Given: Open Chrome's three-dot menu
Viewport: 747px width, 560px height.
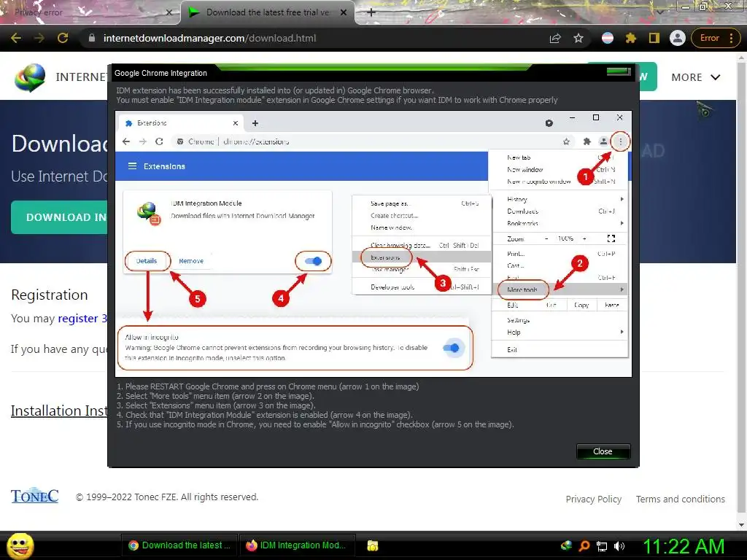Looking at the screenshot, I should [731, 38].
